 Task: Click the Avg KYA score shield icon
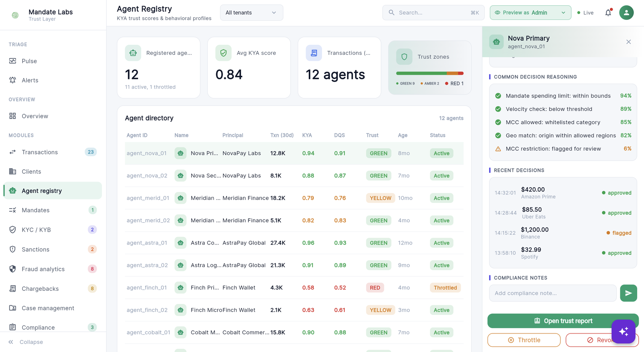pyautogui.click(x=223, y=53)
